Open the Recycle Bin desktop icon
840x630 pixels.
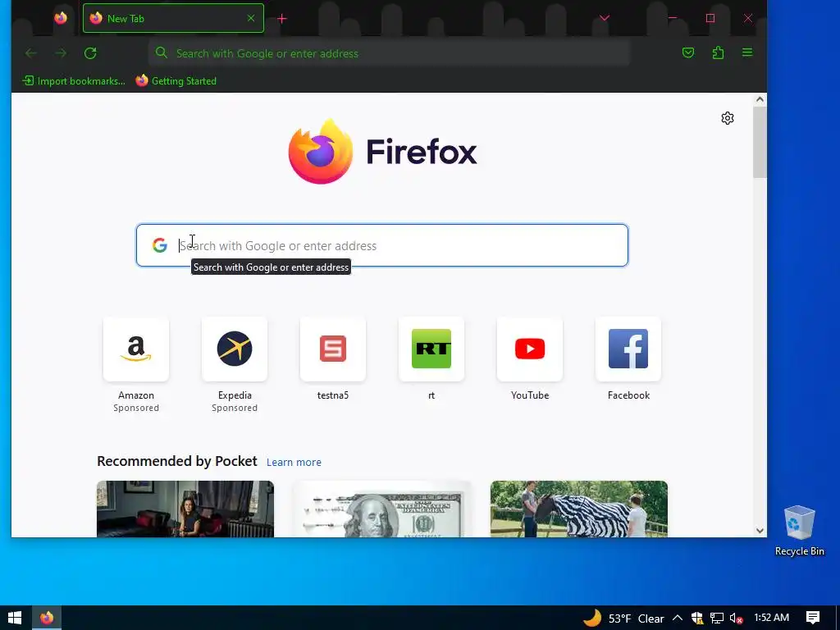[799, 531]
